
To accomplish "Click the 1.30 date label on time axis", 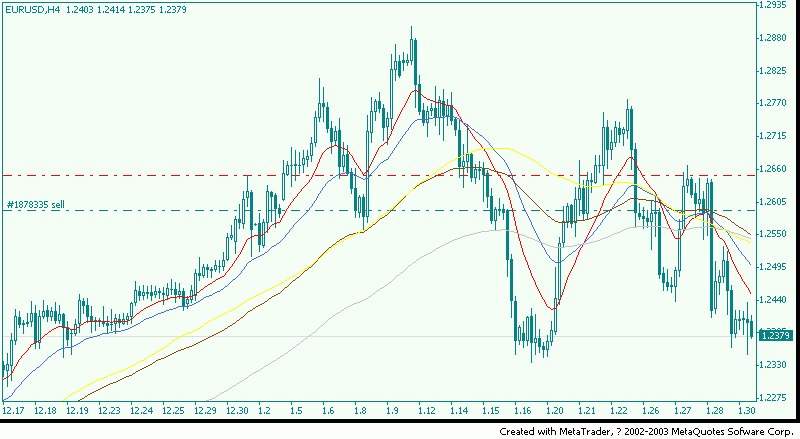I will click(x=747, y=410).
